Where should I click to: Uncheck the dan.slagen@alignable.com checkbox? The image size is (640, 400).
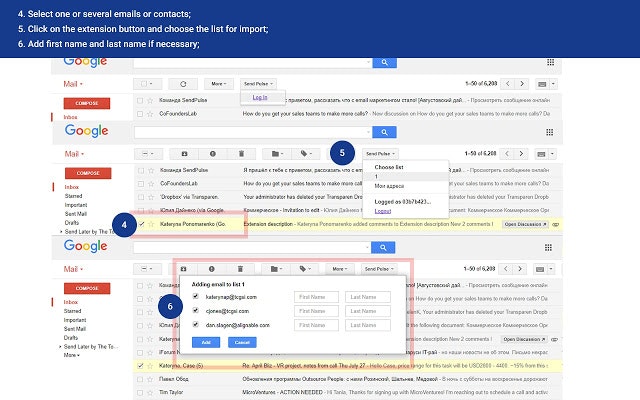(x=196, y=324)
